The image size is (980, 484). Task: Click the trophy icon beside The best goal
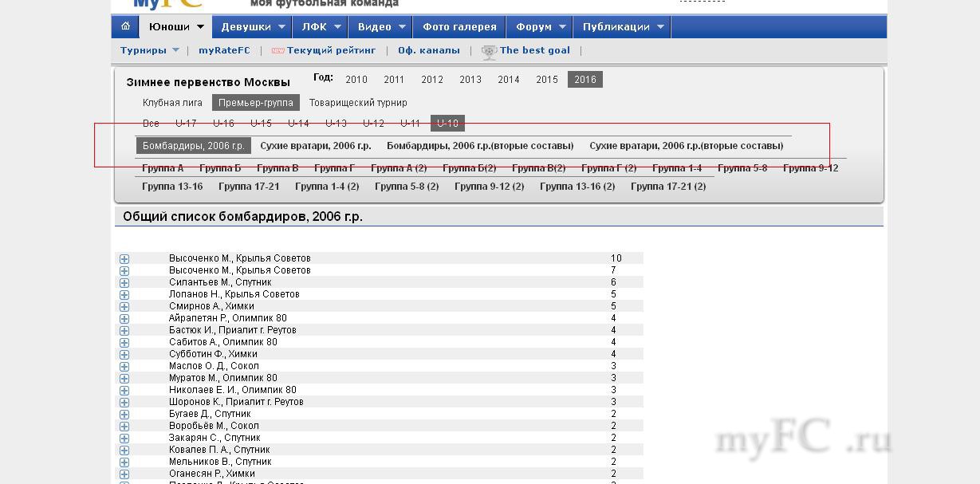489,51
